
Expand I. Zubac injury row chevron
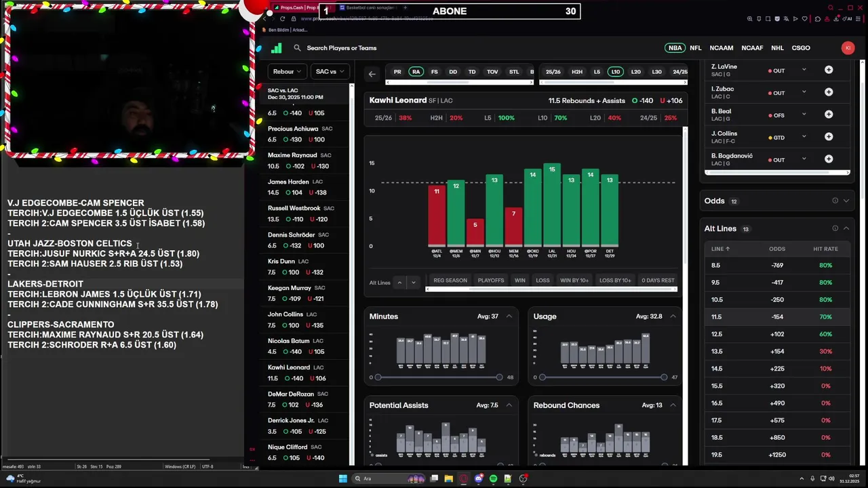(x=804, y=92)
